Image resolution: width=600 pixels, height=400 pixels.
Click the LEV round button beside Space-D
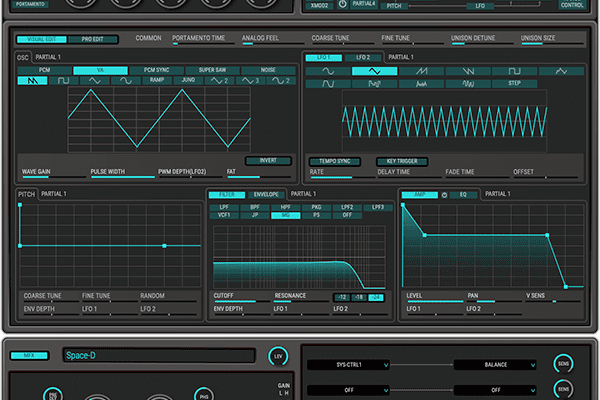tap(277, 355)
